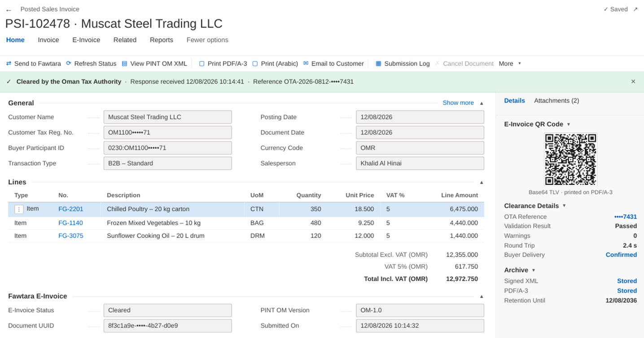Click line amount 6,475.000
This screenshot has width=644, height=338.
[x=464, y=209]
